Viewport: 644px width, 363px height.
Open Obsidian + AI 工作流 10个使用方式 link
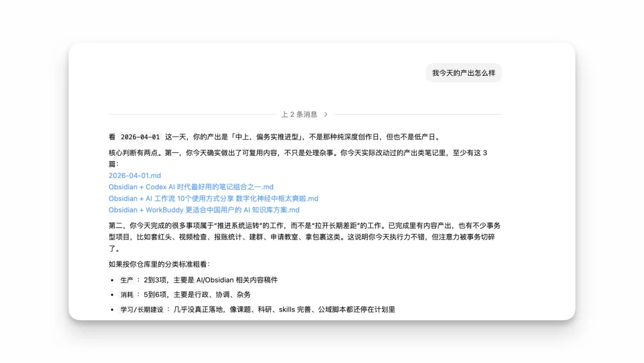(x=213, y=198)
